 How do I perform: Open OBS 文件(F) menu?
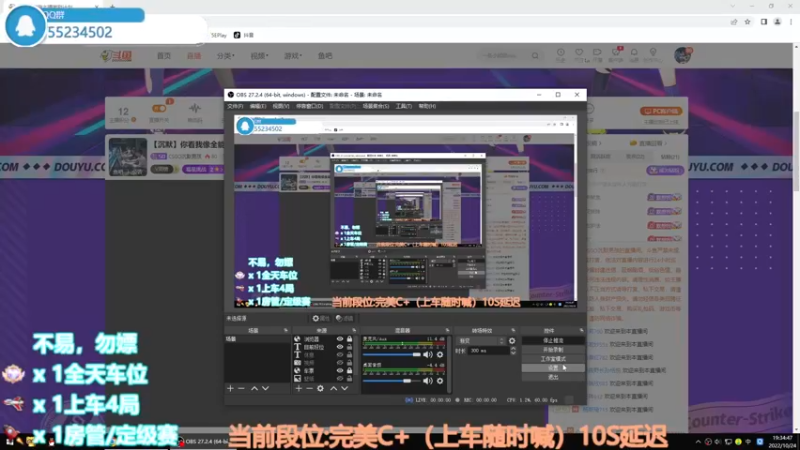(x=235, y=106)
